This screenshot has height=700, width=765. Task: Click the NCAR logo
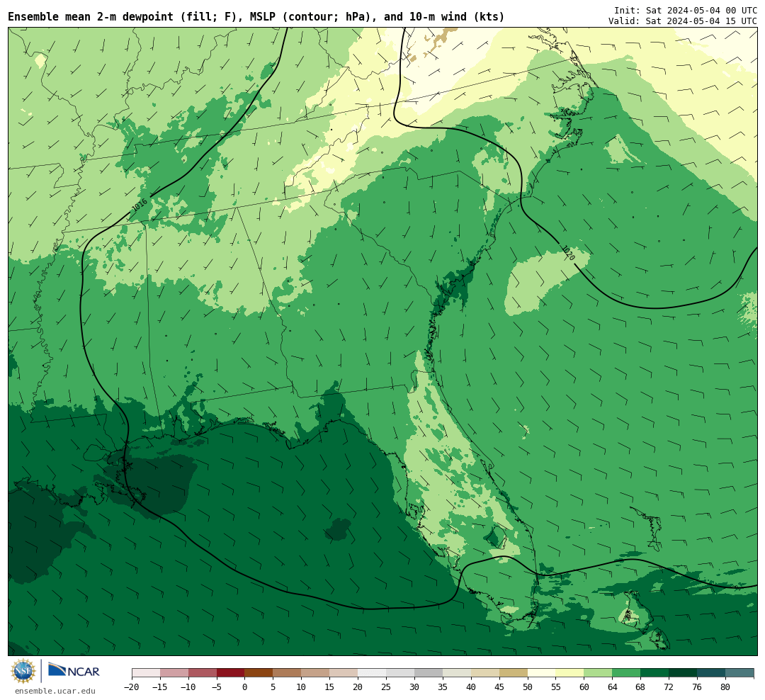click(x=74, y=671)
